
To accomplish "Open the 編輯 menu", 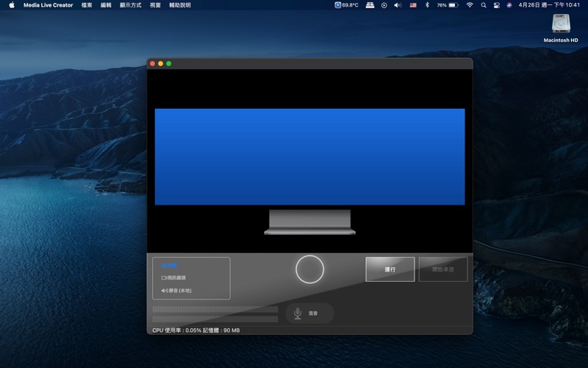I will (x=106, y=5).
